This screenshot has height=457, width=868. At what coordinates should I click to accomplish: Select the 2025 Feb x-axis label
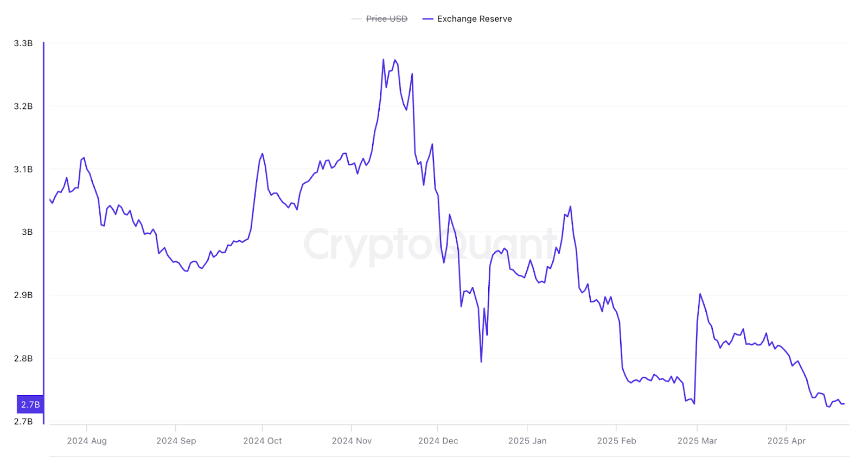pos(616,441)
